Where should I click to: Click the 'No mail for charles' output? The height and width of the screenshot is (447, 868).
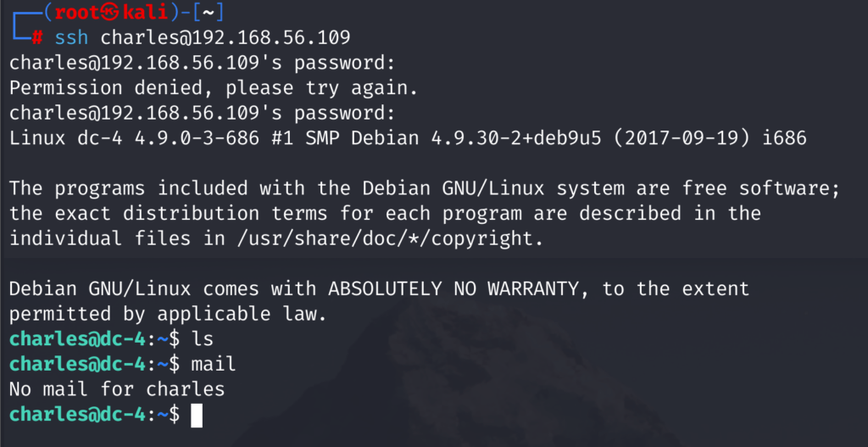(117, 389)
